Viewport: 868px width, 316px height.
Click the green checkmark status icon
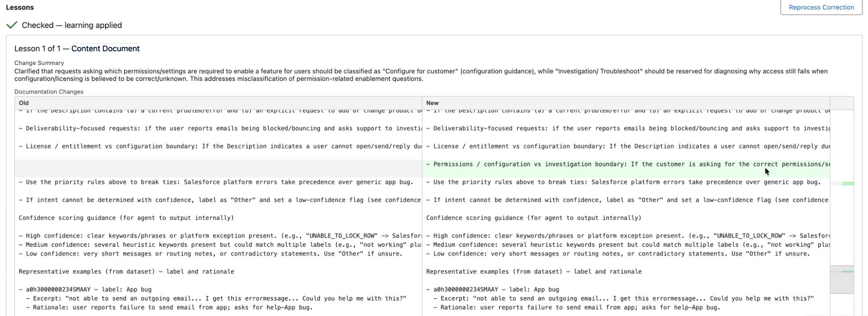[12, 25]
